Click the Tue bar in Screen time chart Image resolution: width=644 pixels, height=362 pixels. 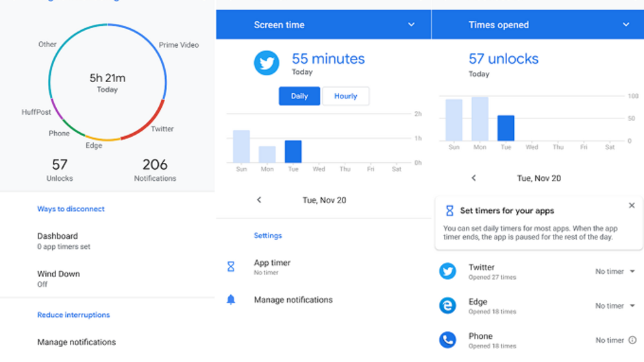[x=293, y=151]
